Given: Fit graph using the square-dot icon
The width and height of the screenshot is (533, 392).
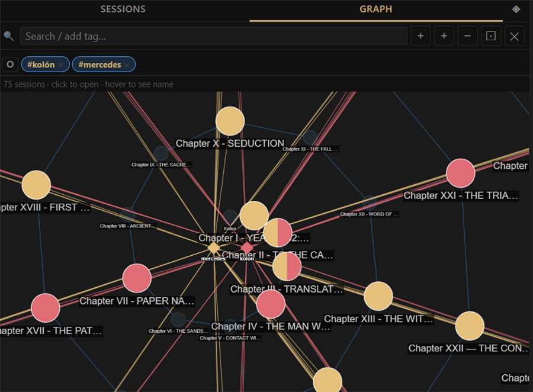Looking at the screenshot, I should click(491, 36).
